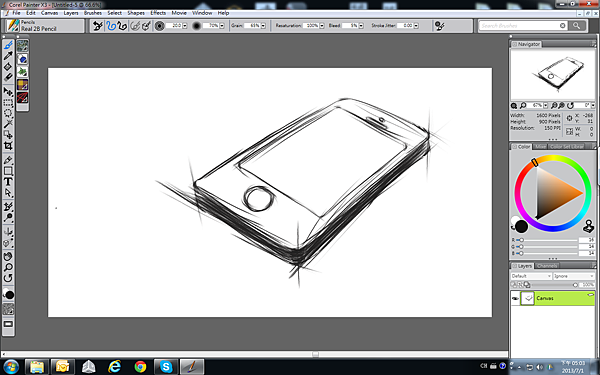600x375 pixels.
Task: Select the Lasso tool
Action: point(8,113)
